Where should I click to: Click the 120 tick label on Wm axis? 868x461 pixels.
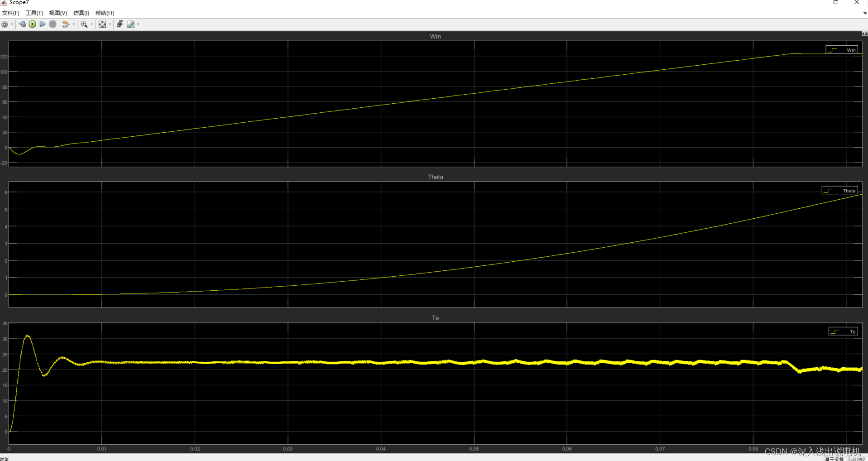pyautogui.click(x=4, y=57)
